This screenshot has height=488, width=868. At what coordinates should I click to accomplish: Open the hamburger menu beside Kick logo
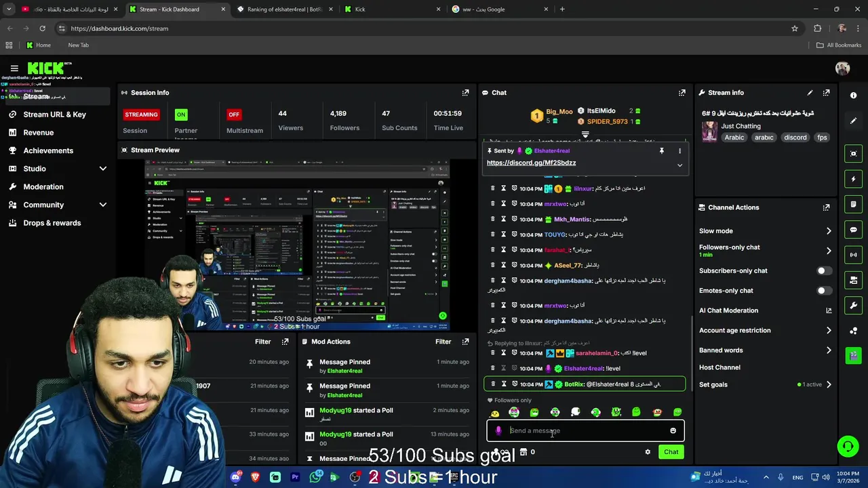(x=14, y=68)
